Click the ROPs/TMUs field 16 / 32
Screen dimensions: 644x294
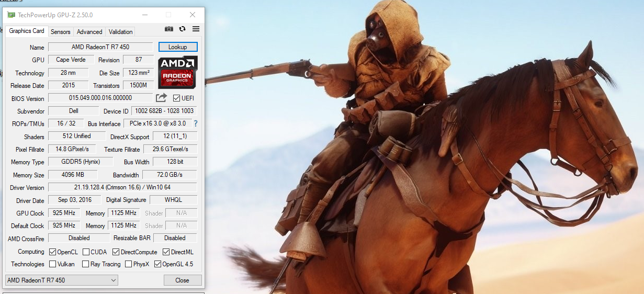[x=66, y=123]
